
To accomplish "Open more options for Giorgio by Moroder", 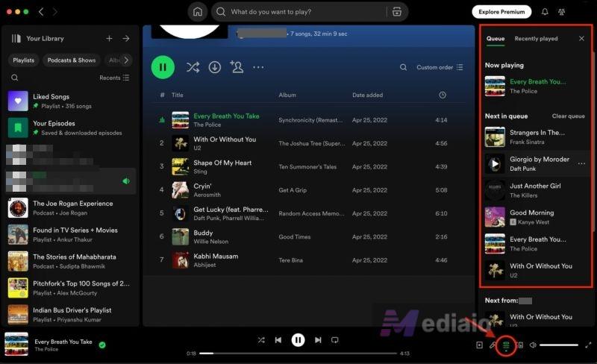I will [x=581, y=163].
